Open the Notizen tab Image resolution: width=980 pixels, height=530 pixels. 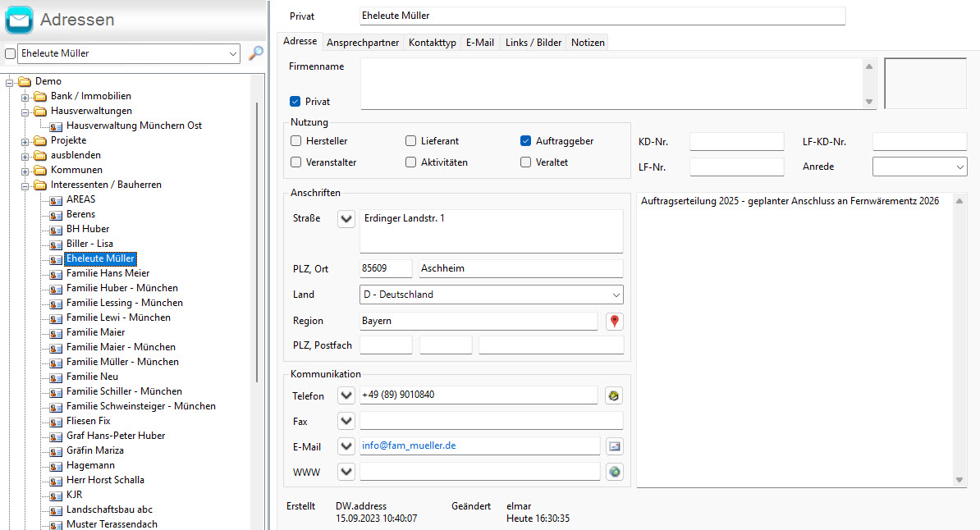(588, 42)
